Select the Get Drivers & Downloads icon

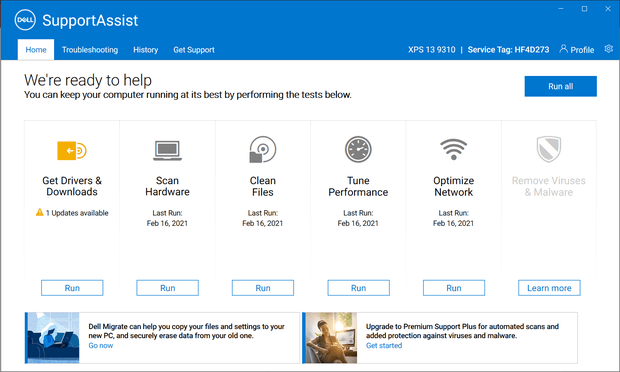tap(72, 151)
